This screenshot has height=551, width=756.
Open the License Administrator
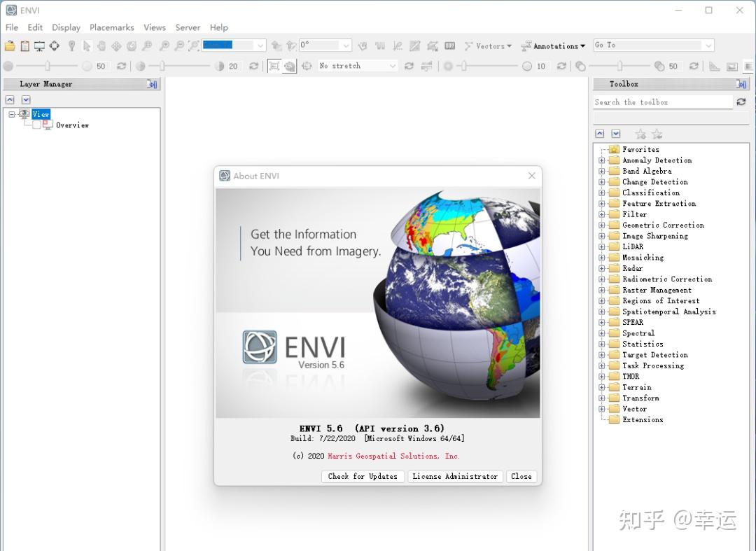[455, 476]
